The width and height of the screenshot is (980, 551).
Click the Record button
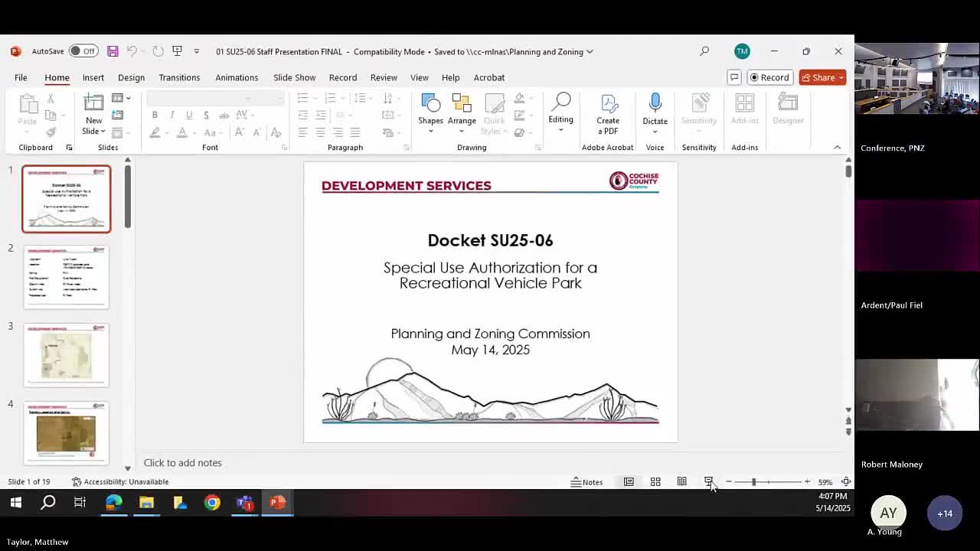pos(769,77)
